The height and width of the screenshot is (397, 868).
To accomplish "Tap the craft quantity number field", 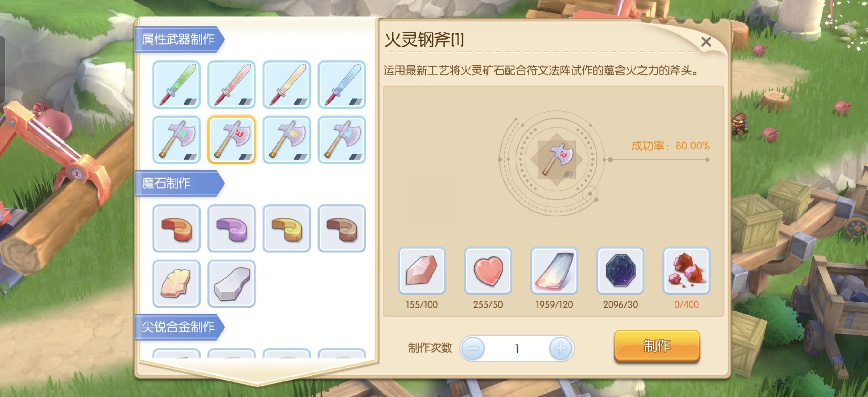I will tap(516, 348).
